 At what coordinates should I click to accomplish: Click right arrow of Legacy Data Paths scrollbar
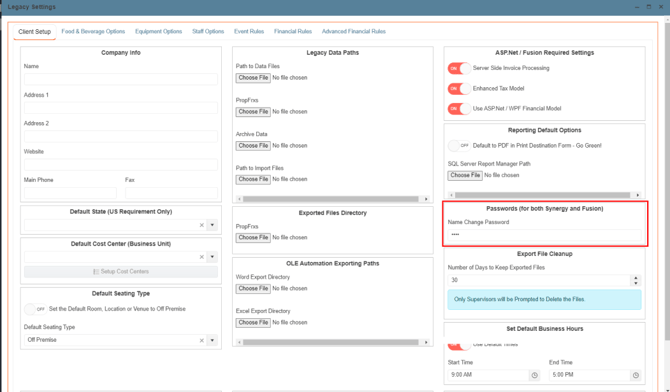click(426, 199)
